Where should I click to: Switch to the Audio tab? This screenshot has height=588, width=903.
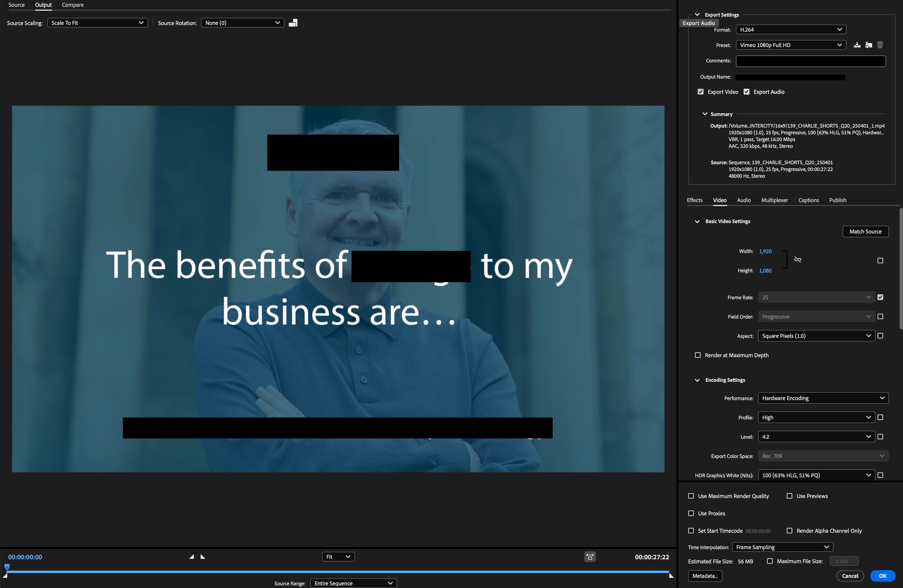point(744,200)
